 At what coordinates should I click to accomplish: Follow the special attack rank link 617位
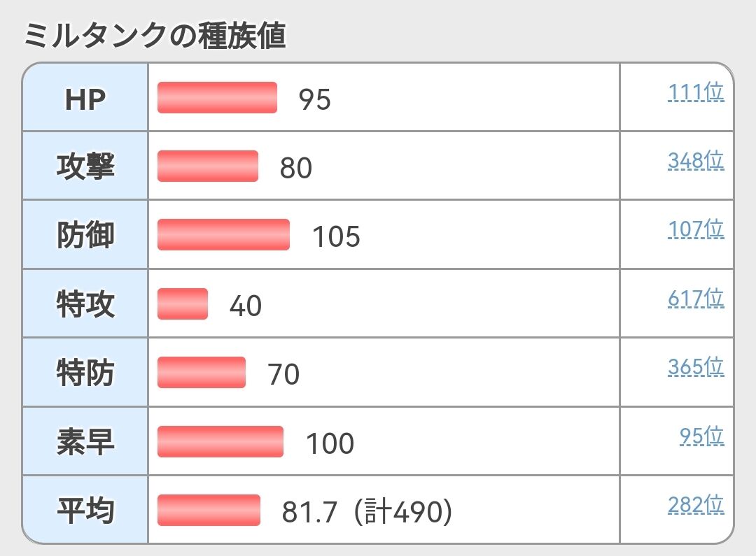coord(695,299)
